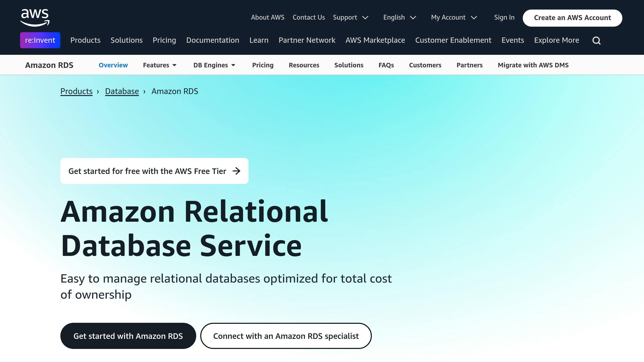
Task: Click Connect with an Amazon RDS specialist
Action: coord(286,336)
